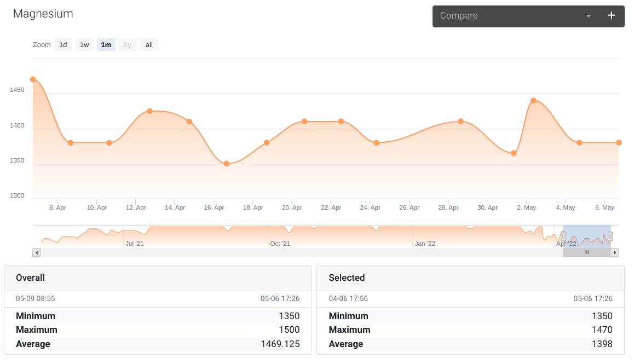This screenshot has width=634, height=364.
Task: Click the '2. May' x-axis label
Action: [x=527, y=207]
